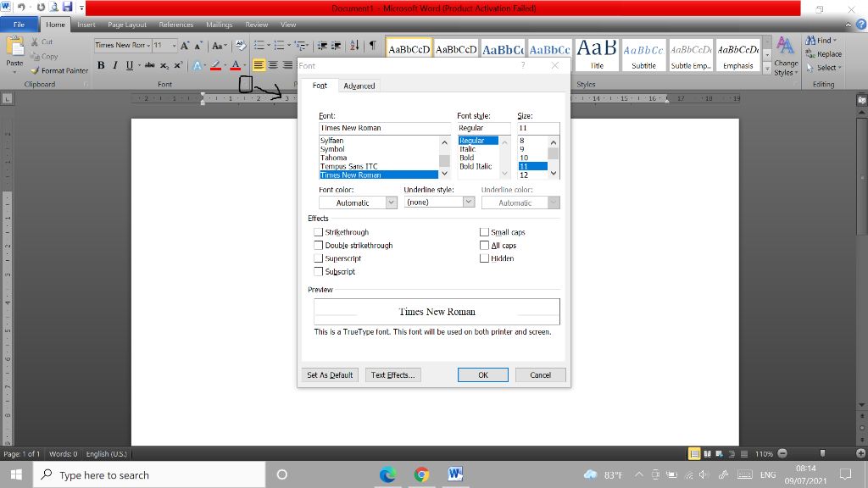Expand the Styles gallery more arrow

[767, 69]
